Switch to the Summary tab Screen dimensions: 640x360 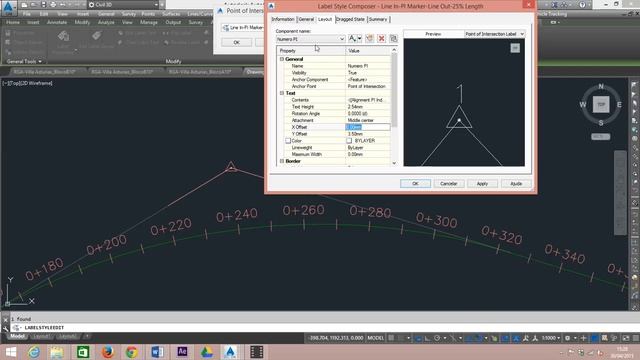pyautogui.click(x=378, y=19)
